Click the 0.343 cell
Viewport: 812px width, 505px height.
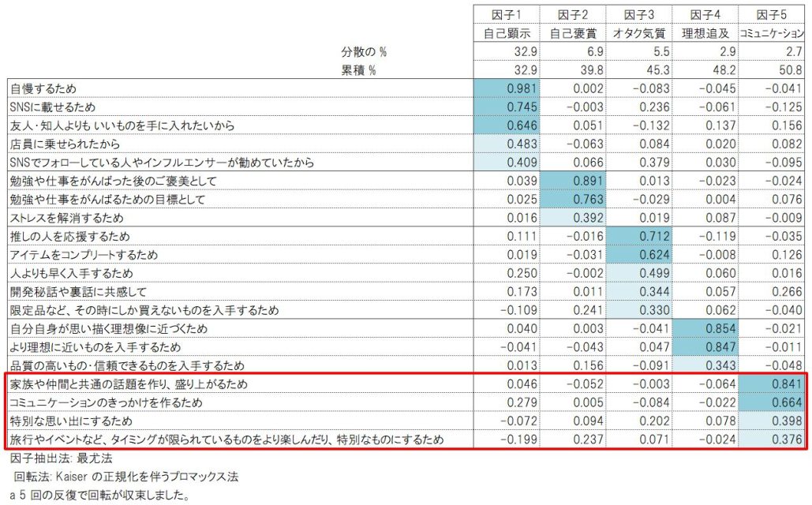[705, 365]
